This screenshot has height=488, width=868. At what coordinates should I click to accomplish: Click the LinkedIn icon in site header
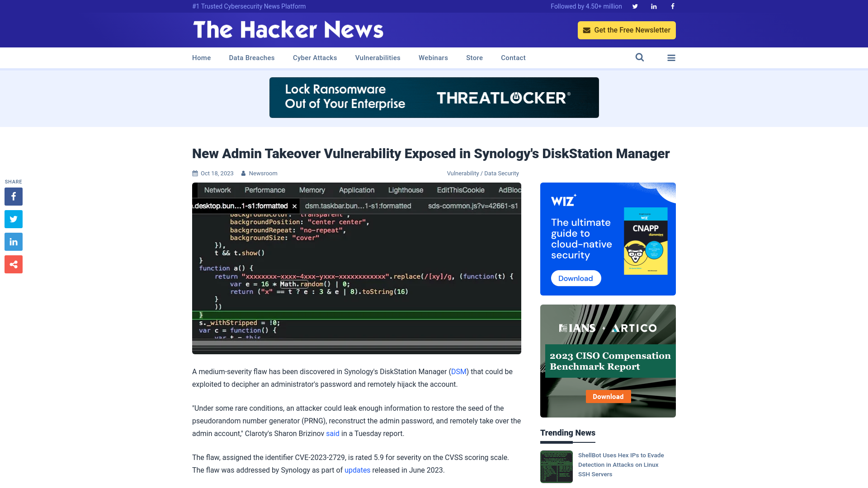(x=654, y=6)
